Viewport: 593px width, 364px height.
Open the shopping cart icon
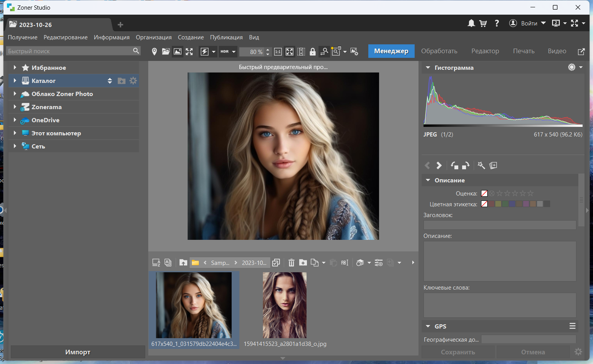(483, 24)
